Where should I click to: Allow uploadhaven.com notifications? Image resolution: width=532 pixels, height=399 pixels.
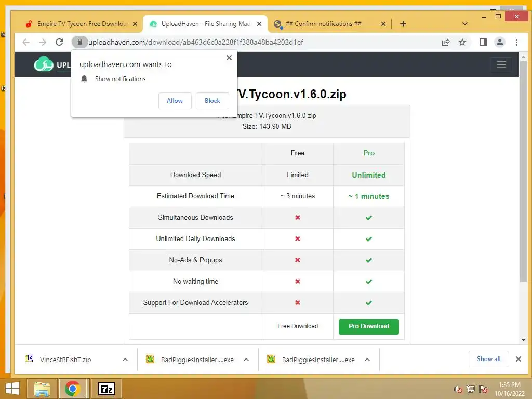175,101
